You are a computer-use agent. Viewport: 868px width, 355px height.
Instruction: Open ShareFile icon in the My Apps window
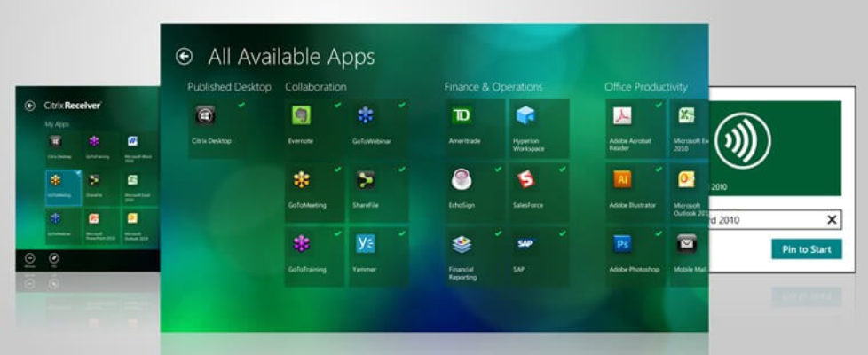(94, 179)
